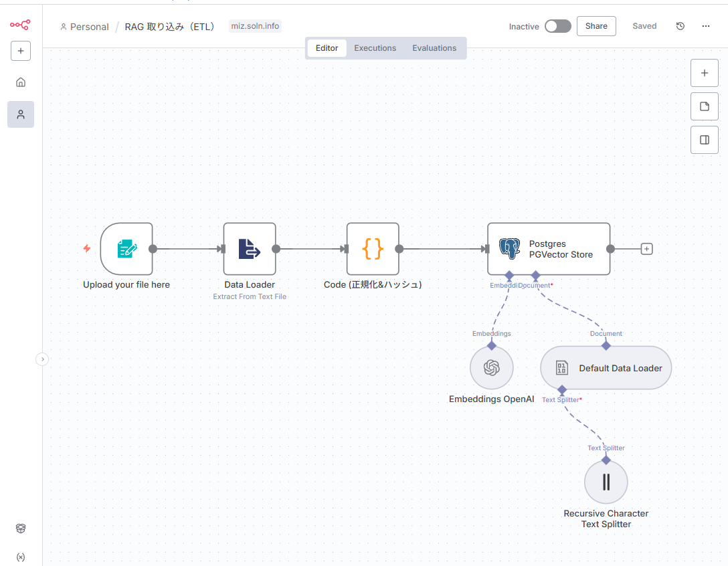This screenshot has height=566, width=728.
Task: Click the Personal user icon in sidebar
Action: coord(21,114)
